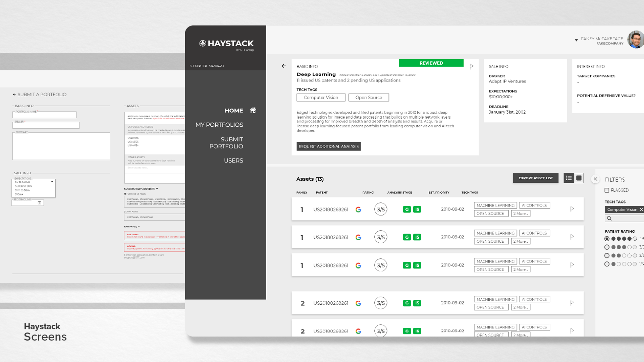Collapse the Errors section in Submit Portfolio

(x=139, y=227)
